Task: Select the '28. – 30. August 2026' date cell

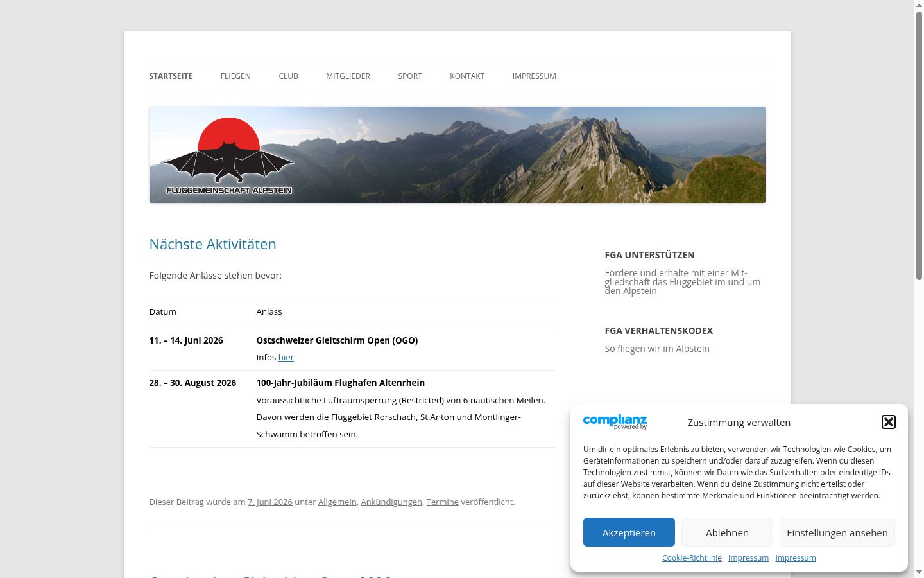Action: 193,383
